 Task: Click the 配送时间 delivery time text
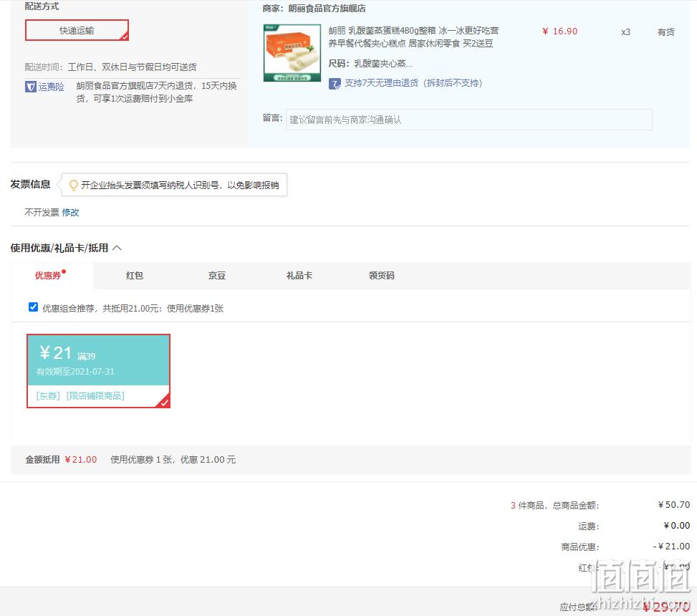(111, 67)
